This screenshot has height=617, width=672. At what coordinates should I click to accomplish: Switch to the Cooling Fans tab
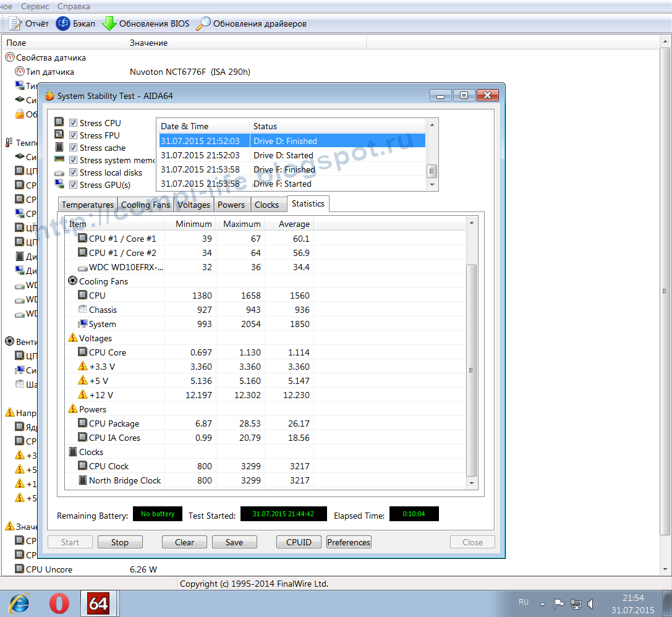145,205
